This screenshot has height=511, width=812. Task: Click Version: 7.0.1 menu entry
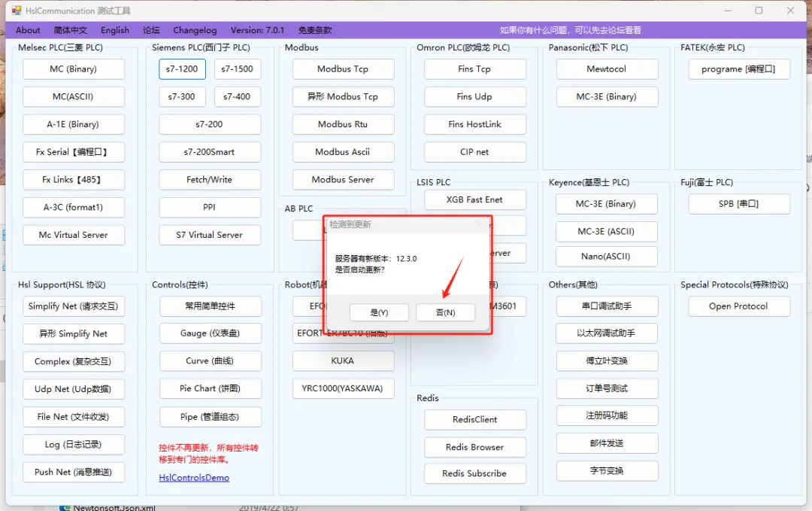click(x=257, y=30)
